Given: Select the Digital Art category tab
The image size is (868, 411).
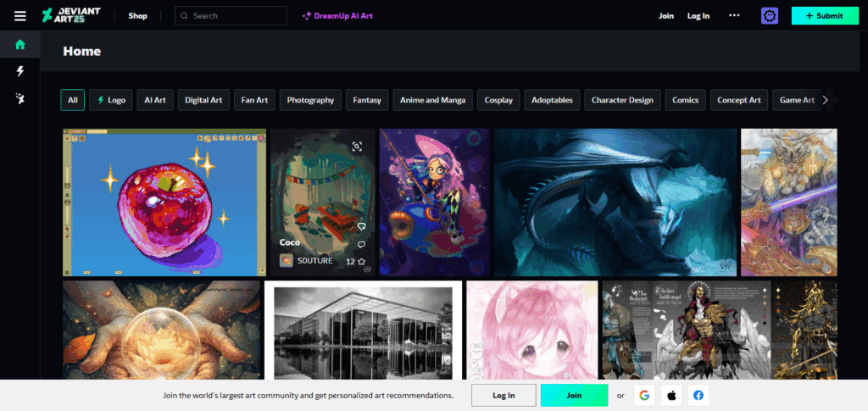Looking at the screenshot, I should point(203,100).
